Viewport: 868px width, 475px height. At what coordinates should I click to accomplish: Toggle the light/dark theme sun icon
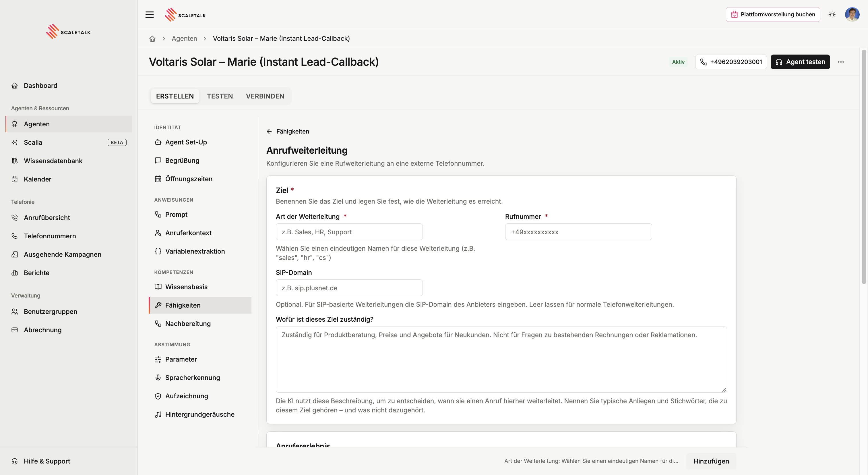832,14
